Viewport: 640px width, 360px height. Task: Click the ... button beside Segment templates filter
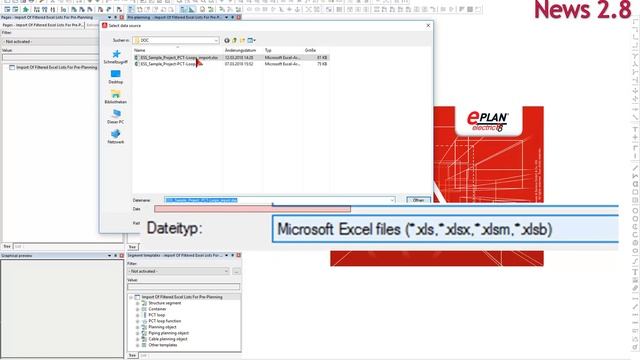[x=236, y=271]
